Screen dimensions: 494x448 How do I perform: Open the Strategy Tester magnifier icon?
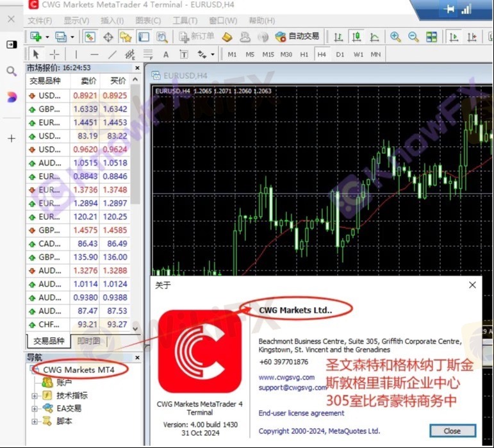click(x=162, y=37)
